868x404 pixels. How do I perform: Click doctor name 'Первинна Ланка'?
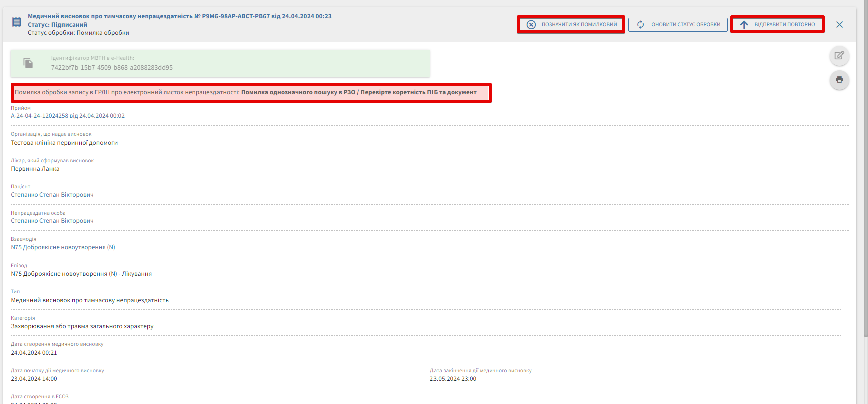35,169
